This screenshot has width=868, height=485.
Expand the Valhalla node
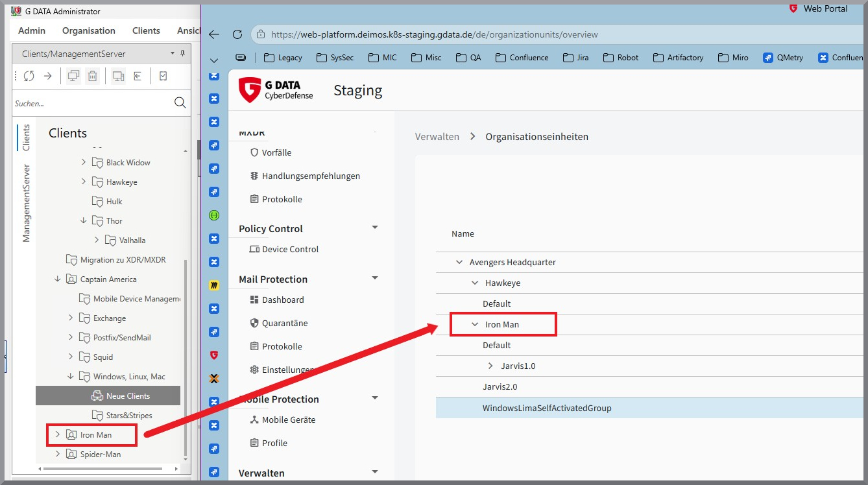click(97, 240)
